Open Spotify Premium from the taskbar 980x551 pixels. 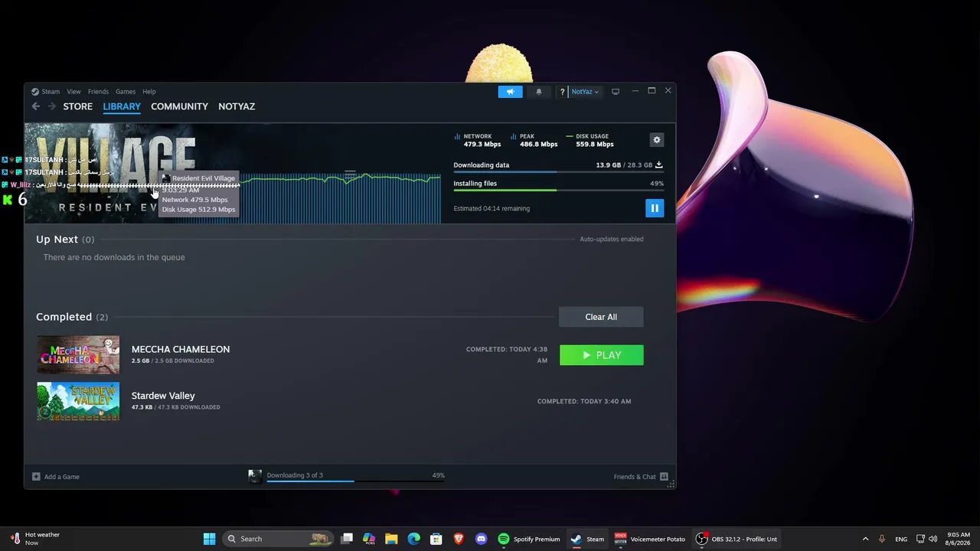click(529, 539)
